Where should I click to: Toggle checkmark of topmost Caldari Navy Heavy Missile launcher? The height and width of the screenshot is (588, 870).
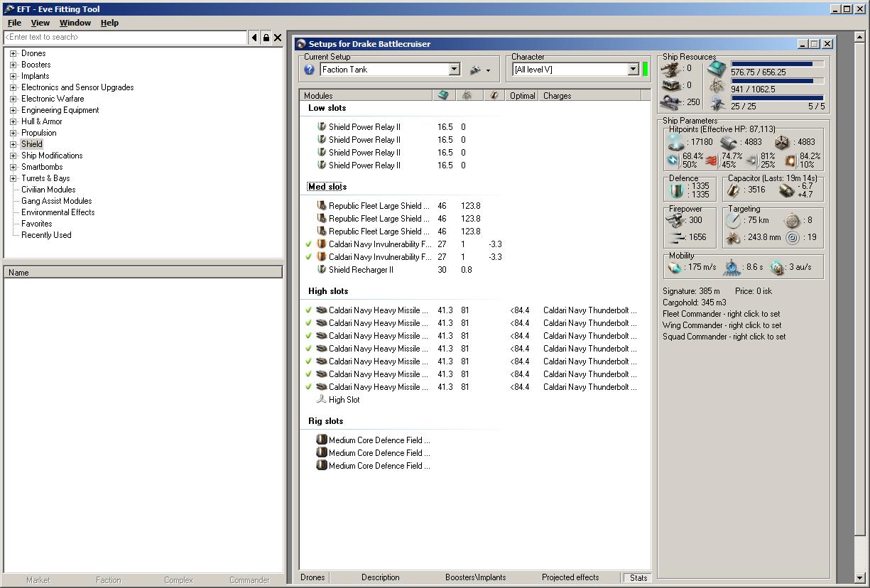tap(308, 310)
